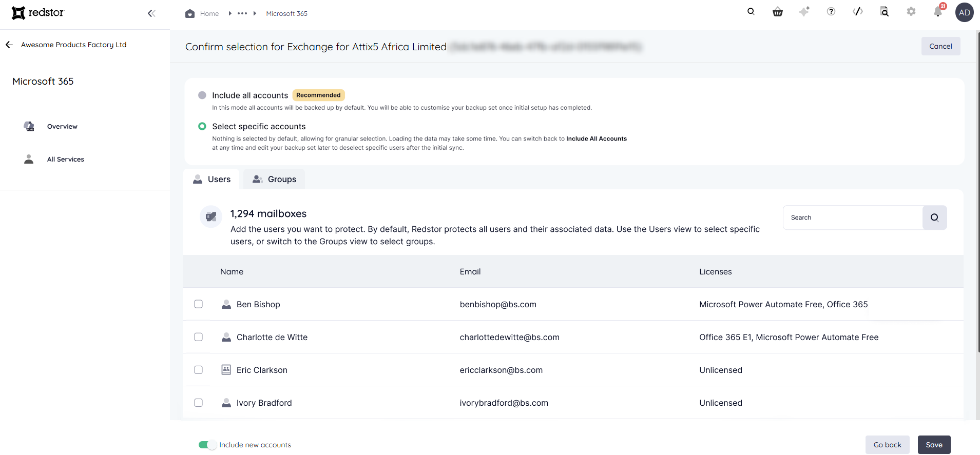Click the page vertical scrollbar
The height and width of the screenshot is (455, 980).
click(x=978, y=192)
